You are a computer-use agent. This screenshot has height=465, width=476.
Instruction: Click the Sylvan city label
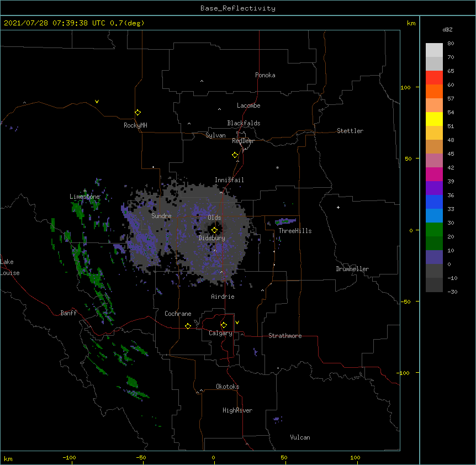[215, 135]
